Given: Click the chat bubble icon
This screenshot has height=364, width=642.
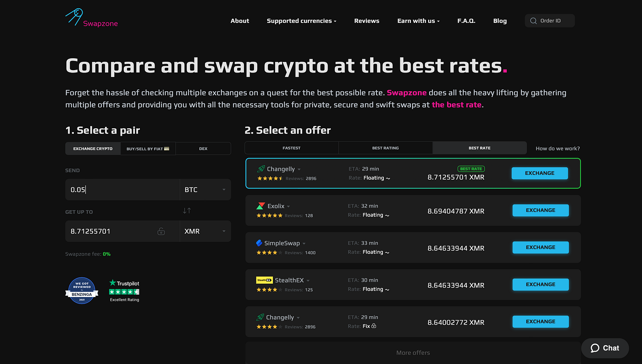Looking at the screenshot, I should [x=595, y=348].
